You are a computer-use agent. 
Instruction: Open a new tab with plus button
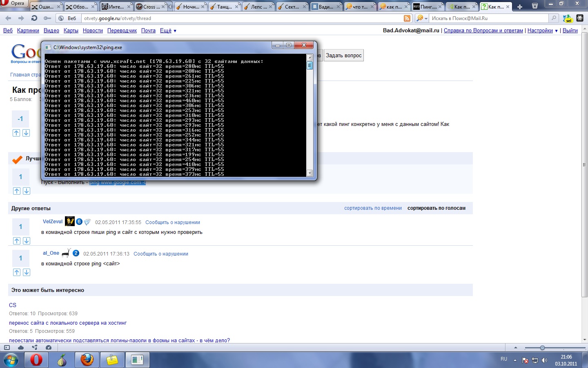point(519,7)
